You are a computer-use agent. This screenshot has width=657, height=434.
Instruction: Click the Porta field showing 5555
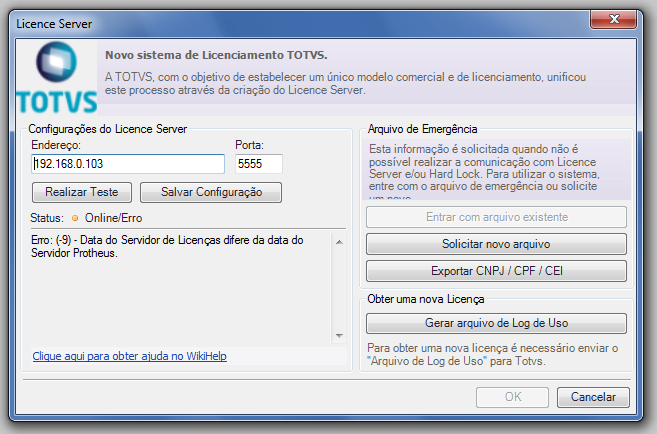pyautogui.click(x=259, y=164)
